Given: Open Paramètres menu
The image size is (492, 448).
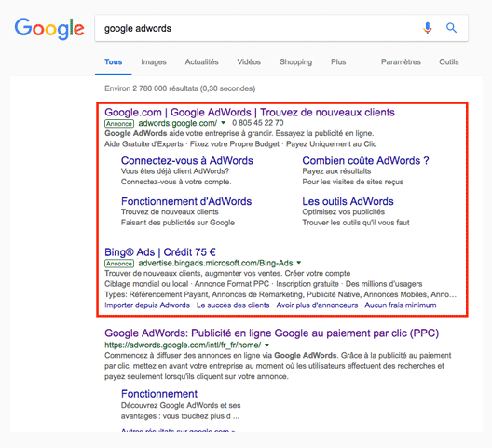Looking at the screenshot, I should point(401,62).
